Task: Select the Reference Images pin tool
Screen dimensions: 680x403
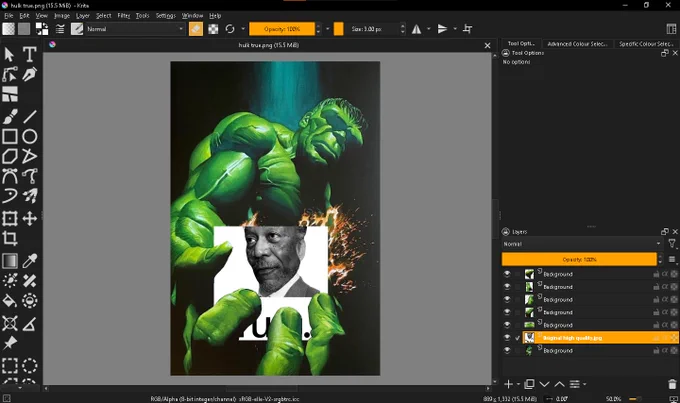Action: point(10,343)
